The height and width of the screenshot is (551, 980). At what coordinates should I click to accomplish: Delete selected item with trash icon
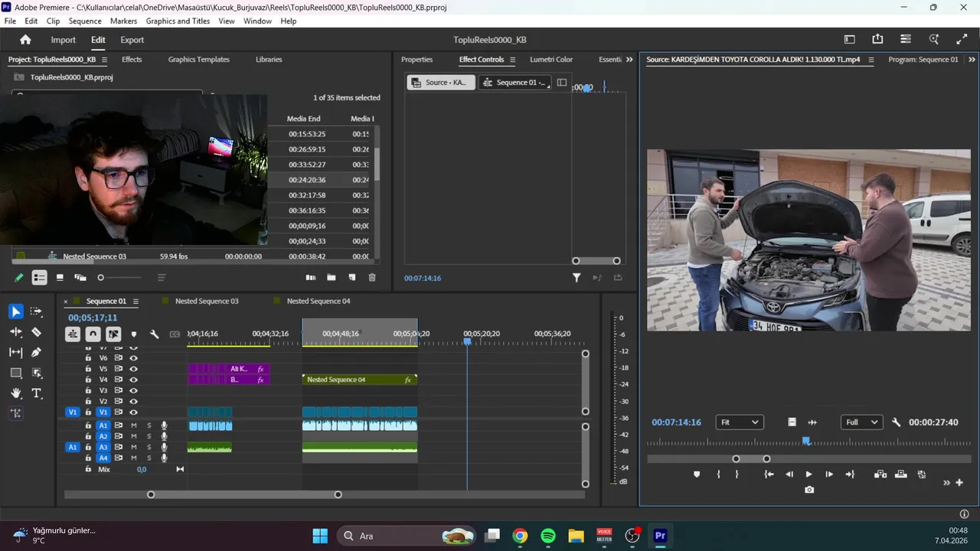tap(372, 278)
